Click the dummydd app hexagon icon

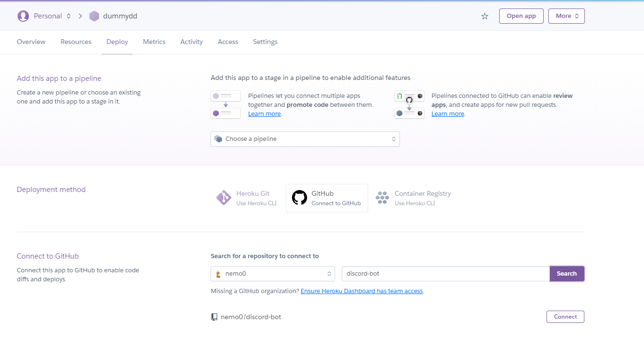94,16
